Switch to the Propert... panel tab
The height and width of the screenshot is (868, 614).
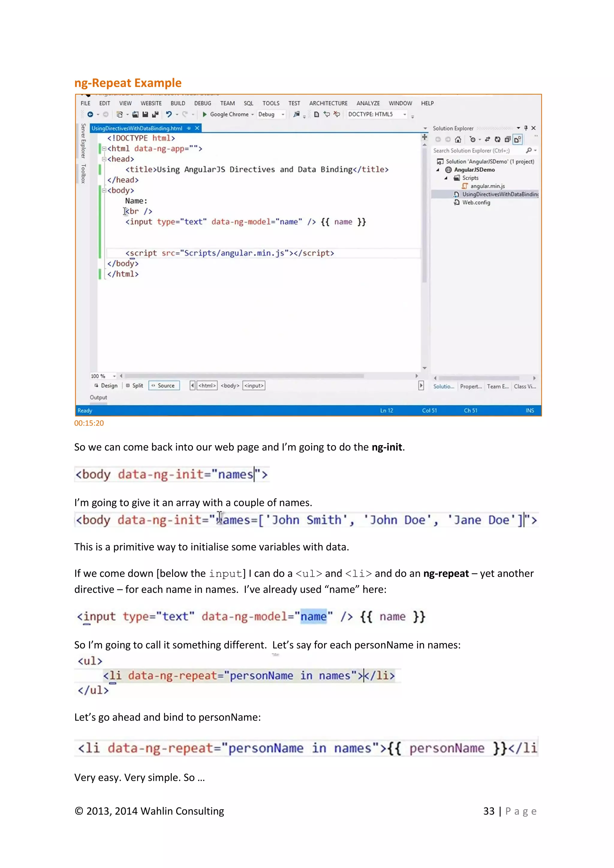471,386
